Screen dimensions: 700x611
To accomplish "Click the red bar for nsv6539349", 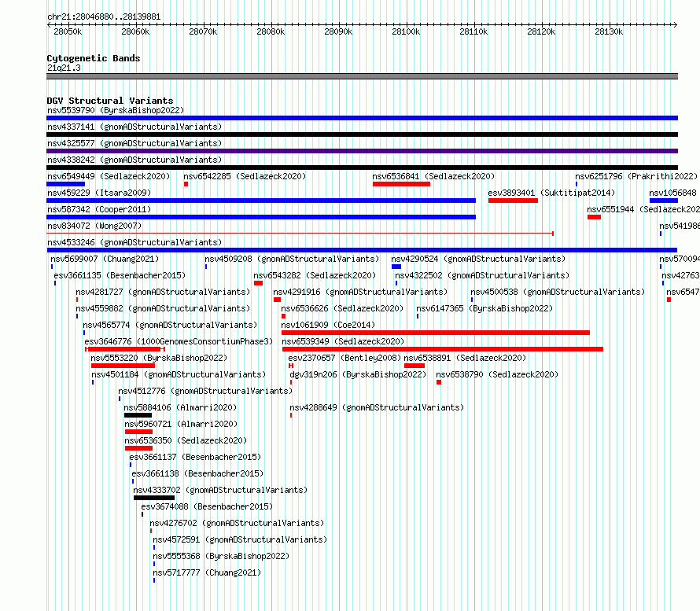I will click(442, 349).
